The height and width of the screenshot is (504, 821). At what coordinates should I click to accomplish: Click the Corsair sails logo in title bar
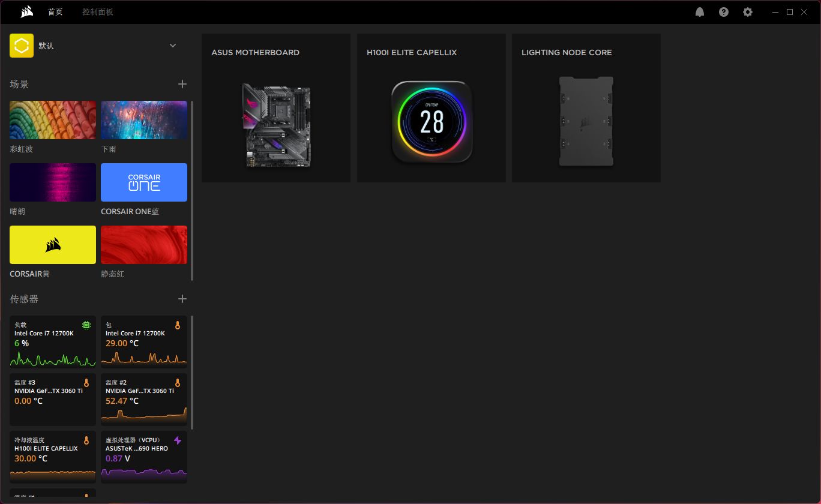[26, 11]
